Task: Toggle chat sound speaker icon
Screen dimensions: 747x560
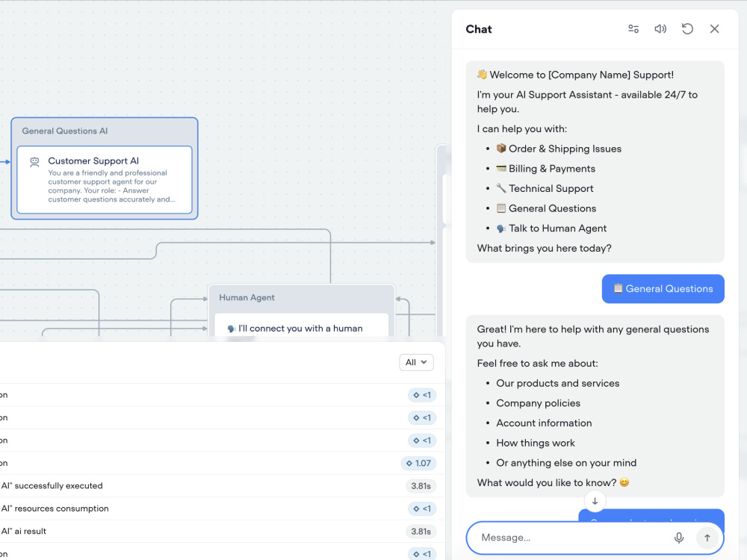Action: coord(660,29)
